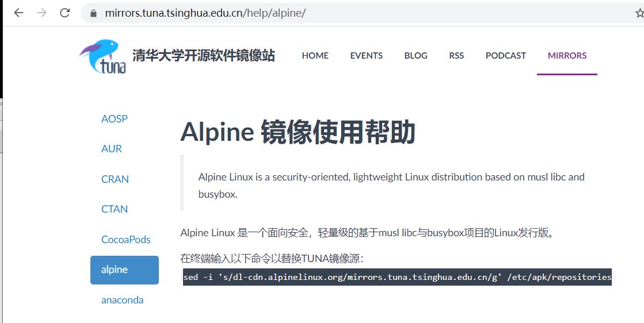Viewport: 644px width, 323px height.
Task: Select the highlighted alpine sidebar item
Action: [x=124, y=270]
